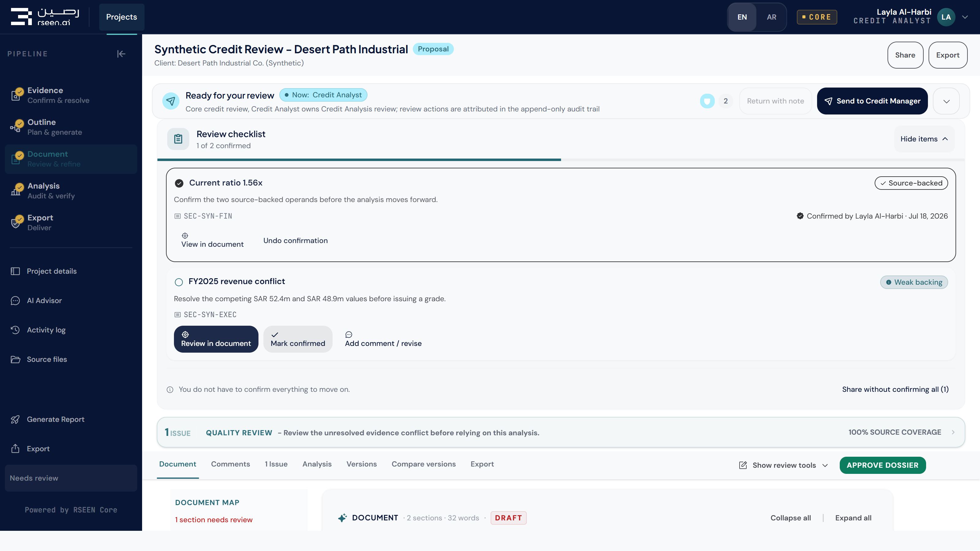Check the FY2025 revenue conflict circle

[x=179, y=282]
